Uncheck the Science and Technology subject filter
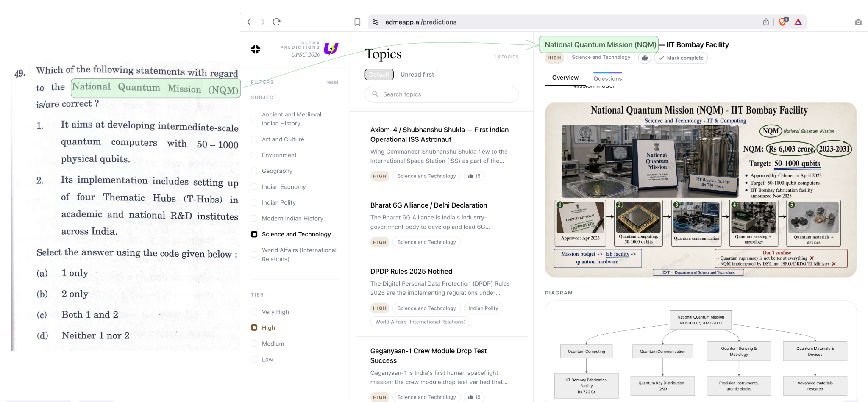Screen dimensions: 868x402 (254, 234)
